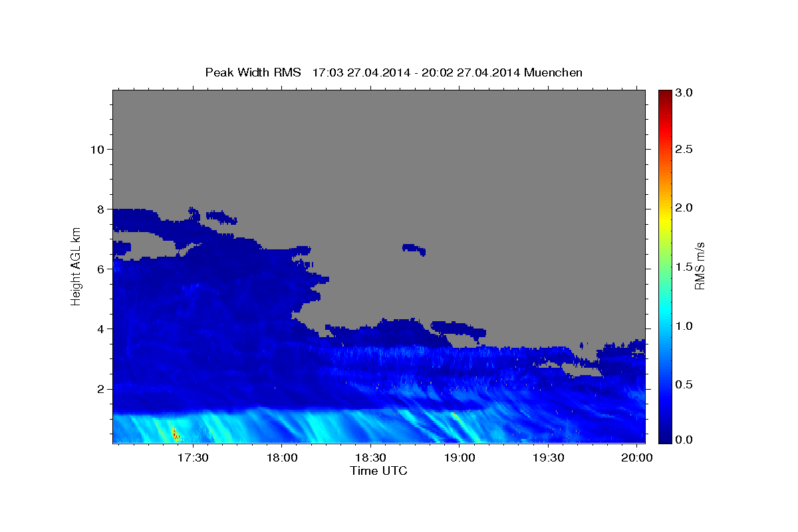This screenshot has height=532, width=798.
Task: Click the yellow-orange high RMS spot near 17:25
Action: tap(174, 434)
